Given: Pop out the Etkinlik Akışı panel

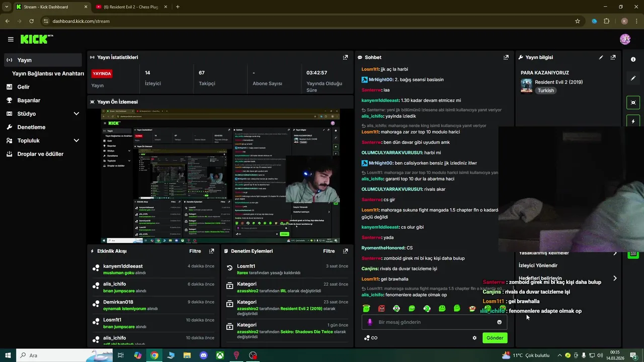Looking at the screenshot, I should click(x=212, y=251).
